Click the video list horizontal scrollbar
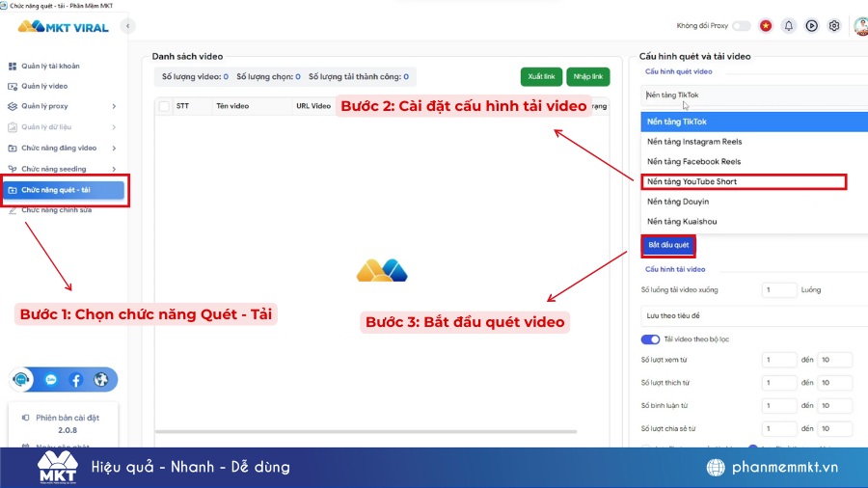 [x=366, y=431]
